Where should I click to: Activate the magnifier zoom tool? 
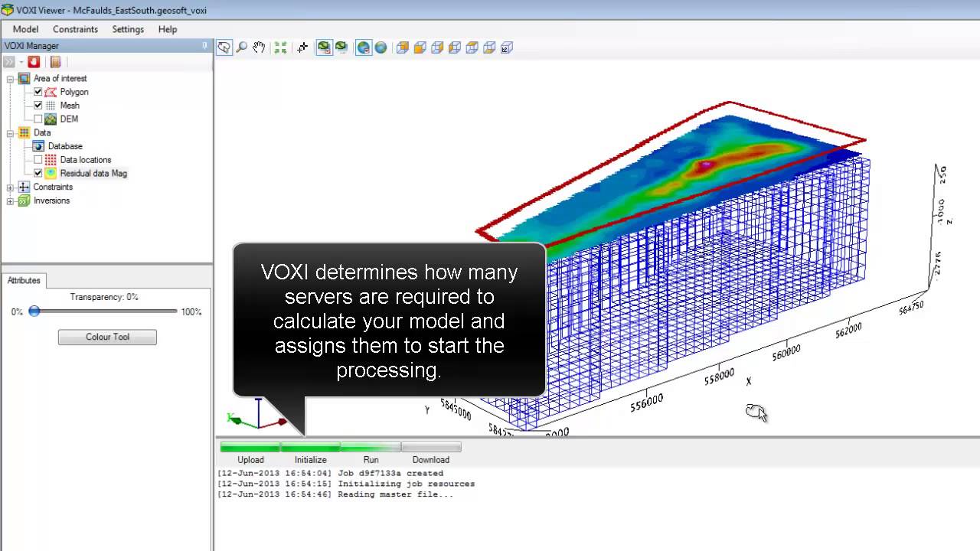242,47
